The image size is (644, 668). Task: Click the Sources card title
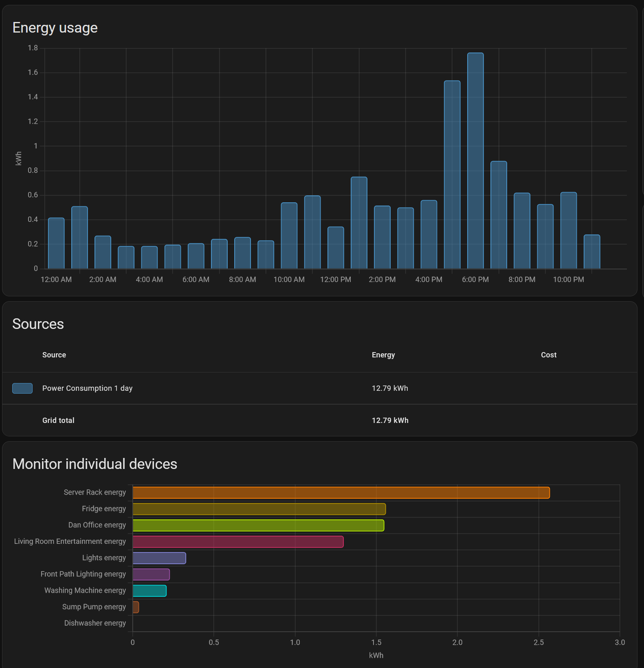click(x=38, y=324)
